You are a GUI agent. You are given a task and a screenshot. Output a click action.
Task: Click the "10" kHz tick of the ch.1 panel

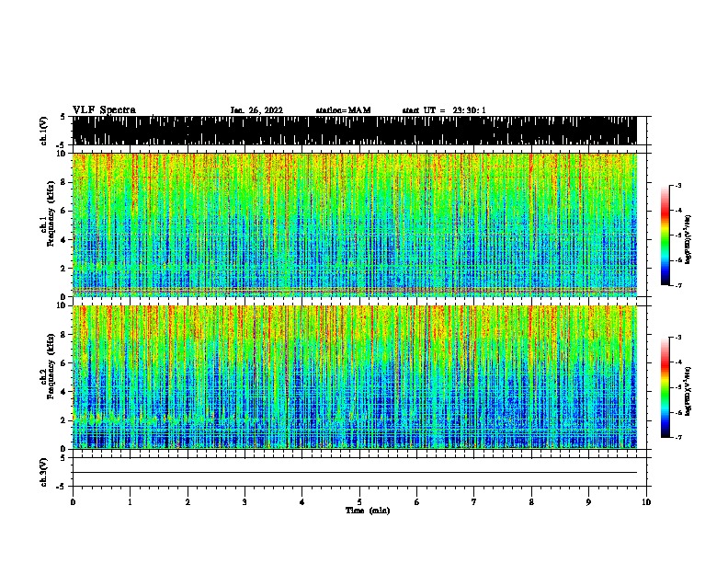click(62, 154)
